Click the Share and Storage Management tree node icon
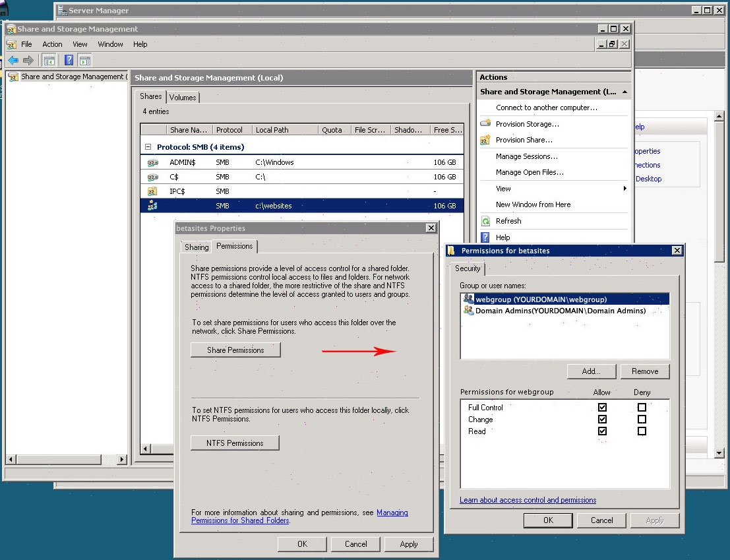Screen dimensions: 730x560 coord(13,77)
